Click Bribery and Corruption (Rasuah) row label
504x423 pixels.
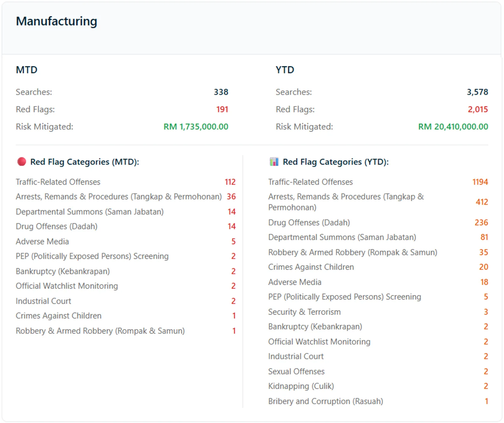(326, 401)
